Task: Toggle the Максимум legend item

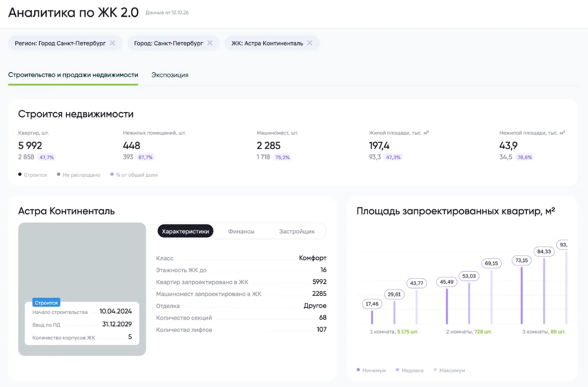Action: tap(450, 370)
